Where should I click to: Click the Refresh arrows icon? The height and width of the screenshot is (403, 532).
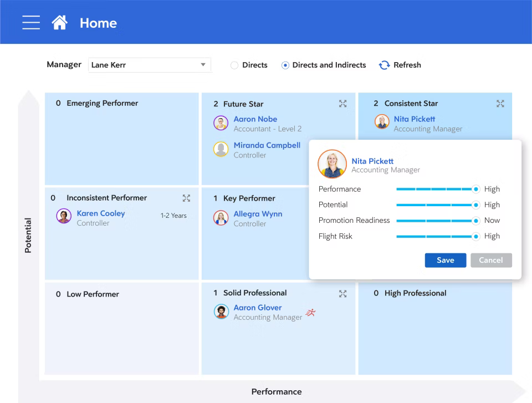click(x=384, y=65)
